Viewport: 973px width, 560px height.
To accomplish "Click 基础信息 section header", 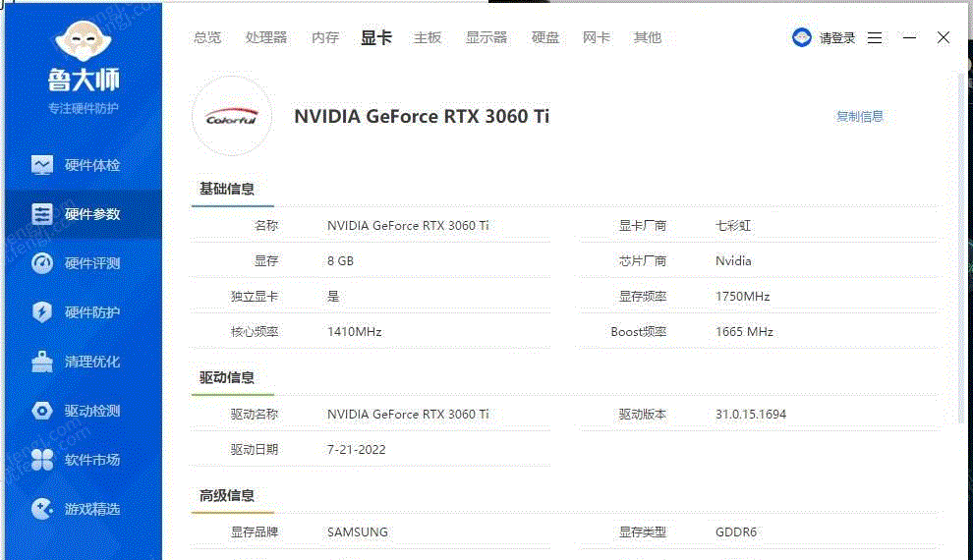I will tap(226, 189).
